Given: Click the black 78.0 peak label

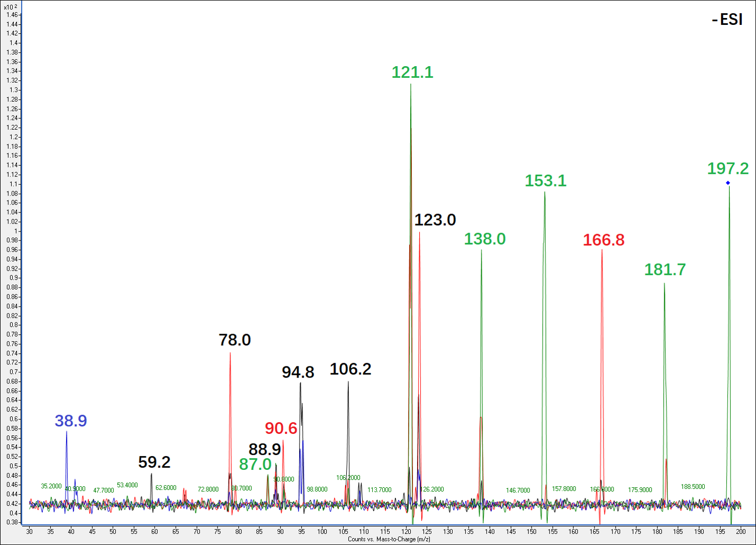Looking at the screenshot, I should coord(235,340).
